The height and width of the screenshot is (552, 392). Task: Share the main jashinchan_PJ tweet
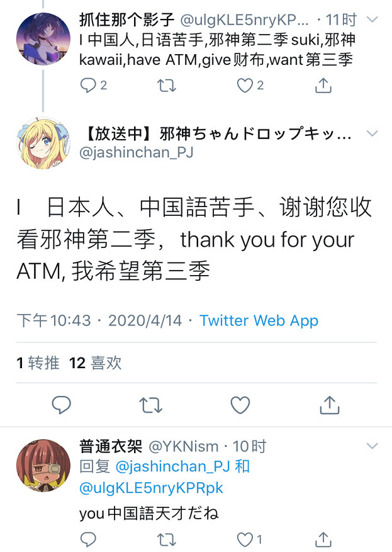click(329, 405)
